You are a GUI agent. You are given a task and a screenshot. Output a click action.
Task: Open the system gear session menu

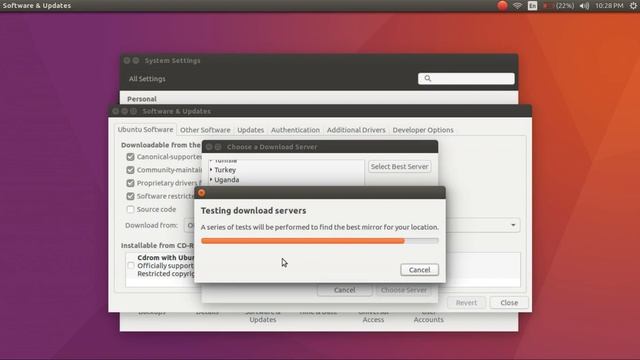point(633,6)
